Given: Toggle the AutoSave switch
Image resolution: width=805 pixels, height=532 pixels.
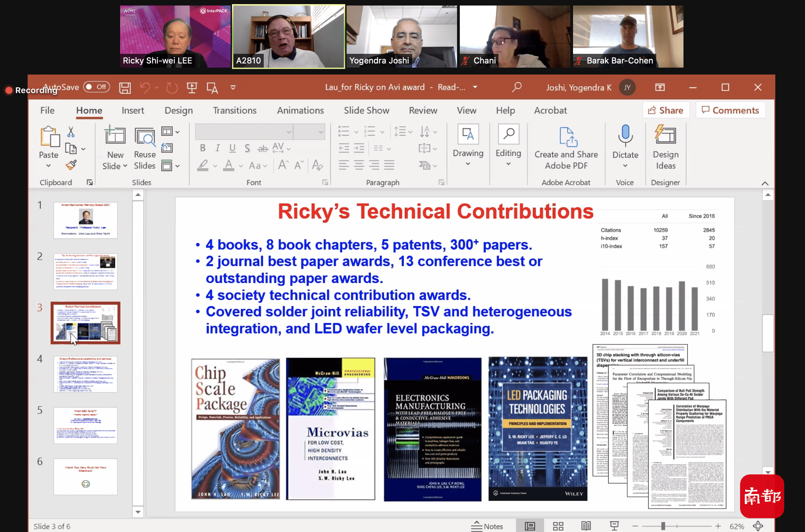Looking at the screenshot, I should [96, 87].
